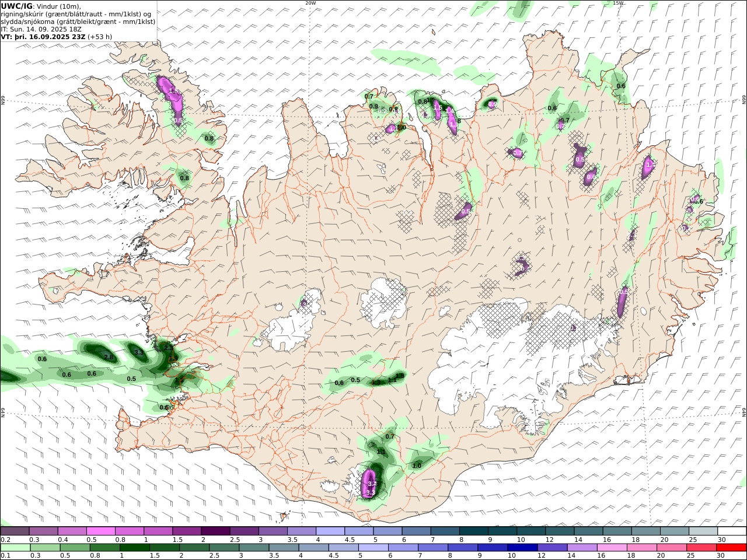Viewport: 747px width, 560px height.
Task: Select the light lavender 4 mm snow swatch
Action: [330, 531]
